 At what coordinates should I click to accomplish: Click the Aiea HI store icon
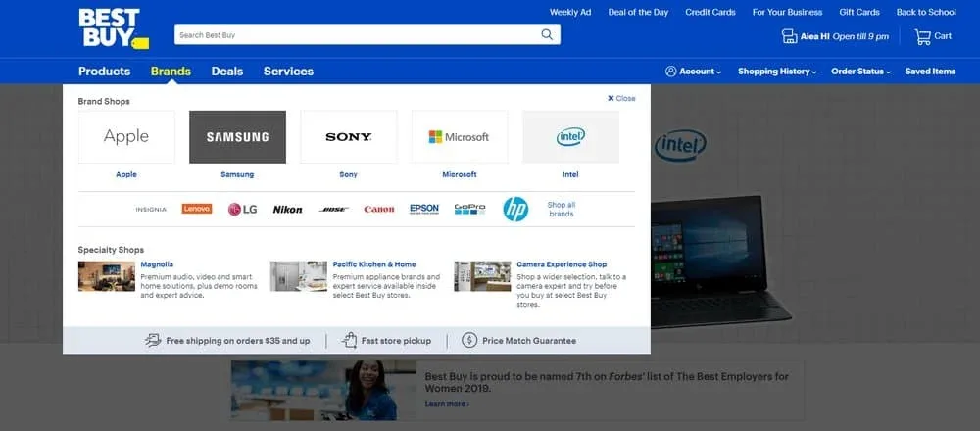(x=789, y=36)
